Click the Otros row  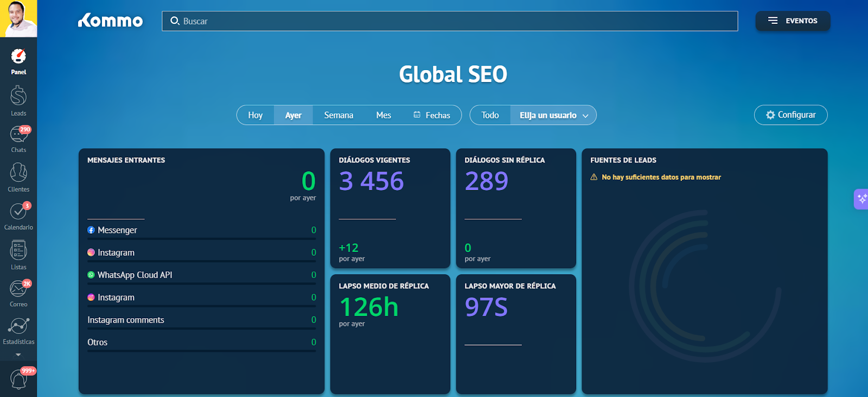202,342
